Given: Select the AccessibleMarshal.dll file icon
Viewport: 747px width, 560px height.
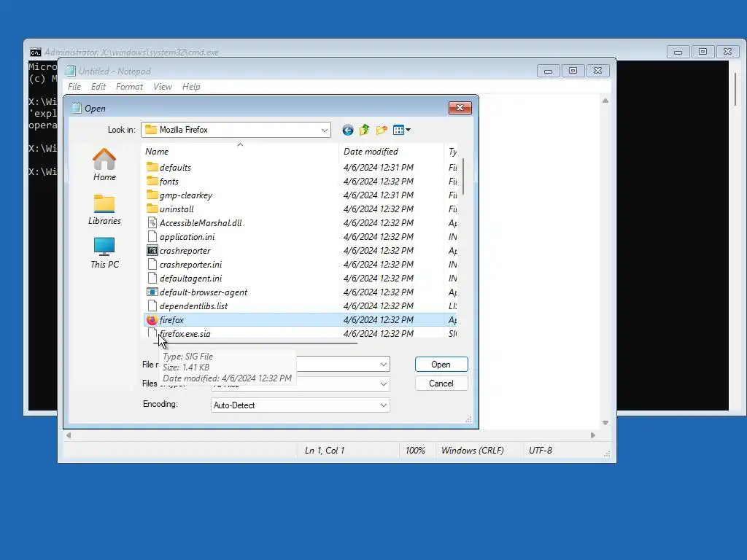Looking at the screenshot, I should point(152,222).
